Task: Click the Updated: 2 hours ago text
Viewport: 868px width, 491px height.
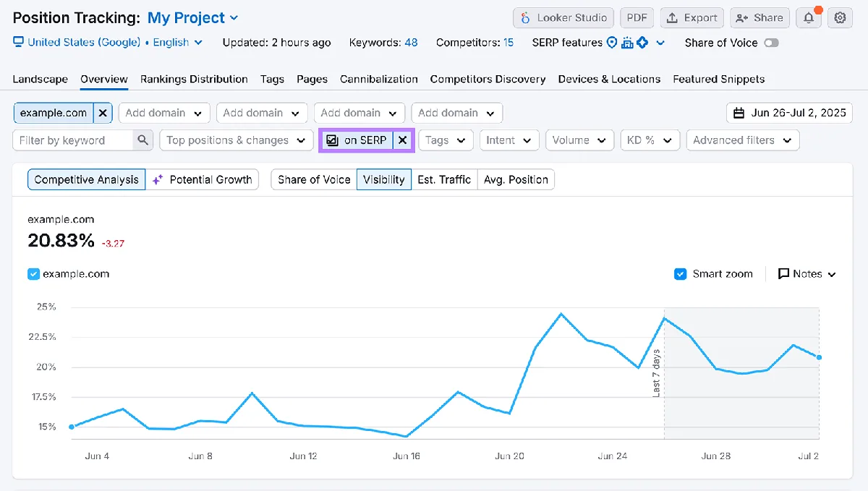Action: [276, 43]
